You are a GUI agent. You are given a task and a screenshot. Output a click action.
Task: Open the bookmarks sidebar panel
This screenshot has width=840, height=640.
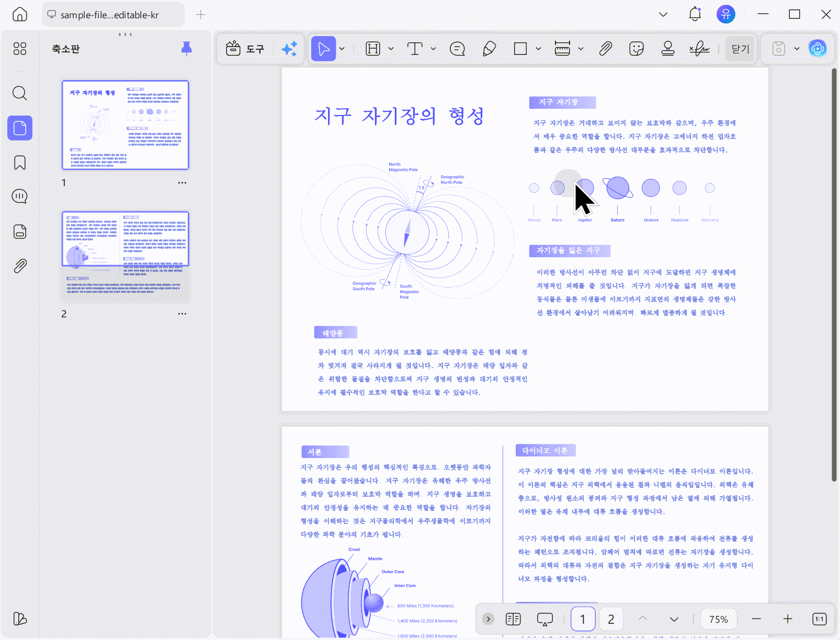tap(20, 163)
